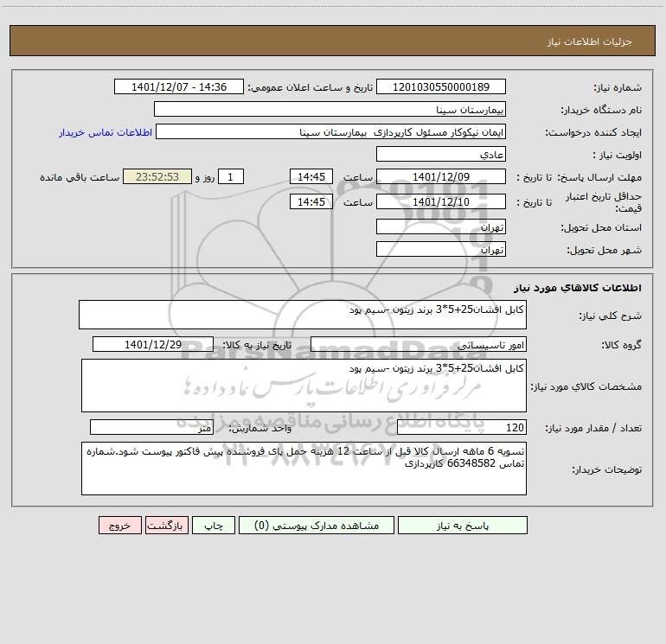Viewport: 666px width, 644px height.
Task: Click the شرح کلی نیاز text area
Action: click(x=303, y=315)
